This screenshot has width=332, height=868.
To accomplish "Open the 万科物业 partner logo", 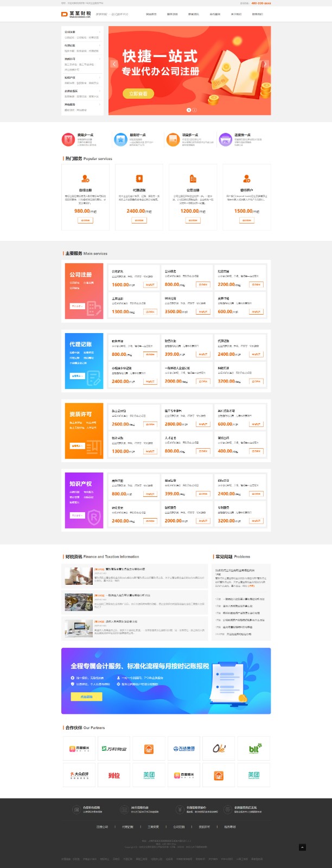I will coord(114,749).
